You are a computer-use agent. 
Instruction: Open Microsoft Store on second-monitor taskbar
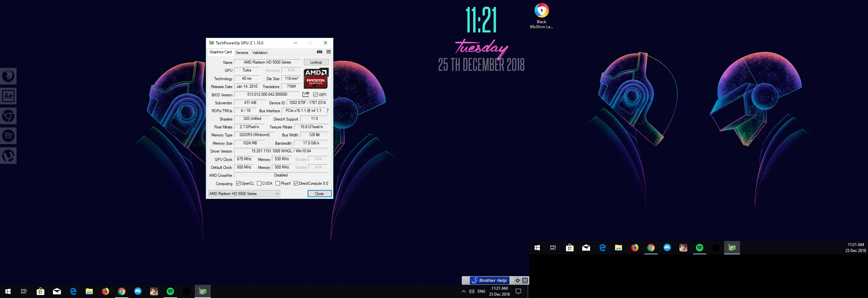tap(570, 248)
